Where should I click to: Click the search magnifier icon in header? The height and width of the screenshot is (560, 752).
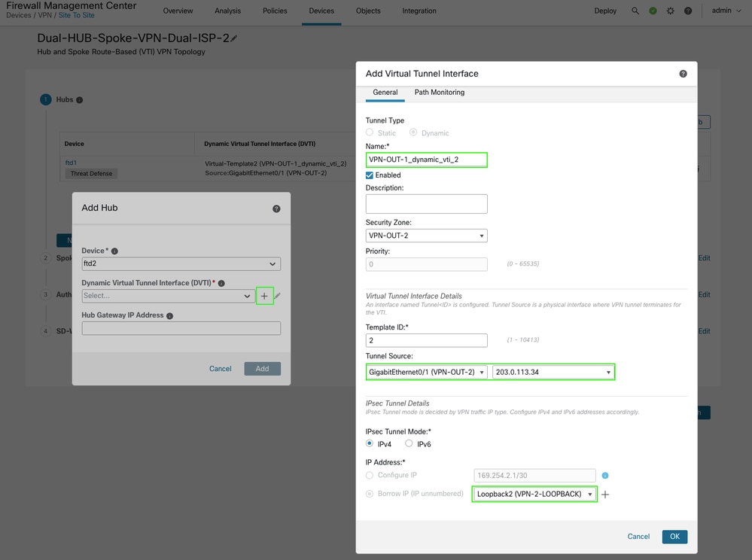coord(635,11)
